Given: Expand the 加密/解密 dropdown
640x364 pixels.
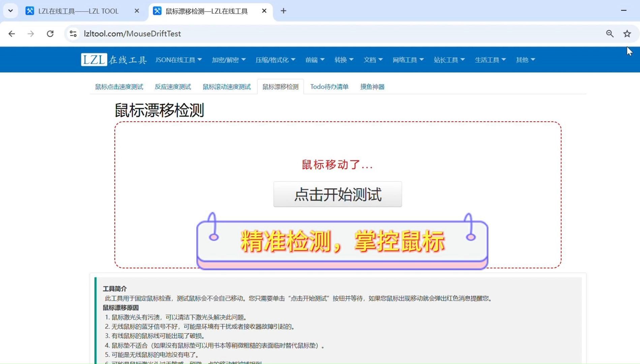Looking at the screenshot, I should (x=228, y=60).
